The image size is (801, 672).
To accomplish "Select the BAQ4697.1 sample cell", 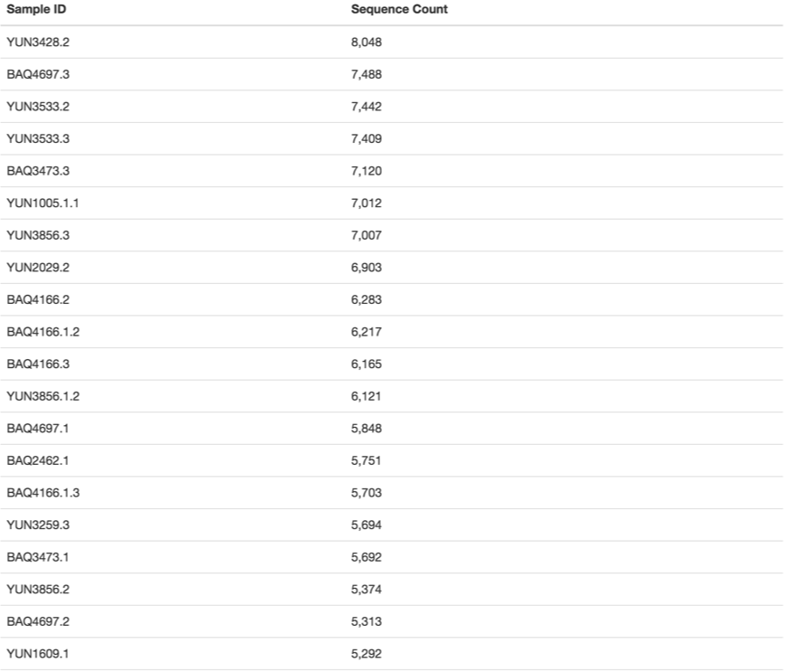I will [x=38, y=429].
